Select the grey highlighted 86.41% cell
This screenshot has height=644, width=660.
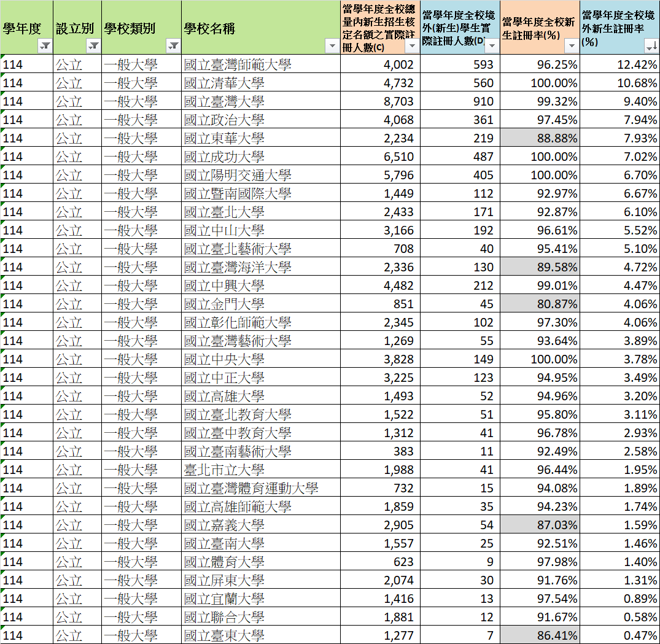540,635
